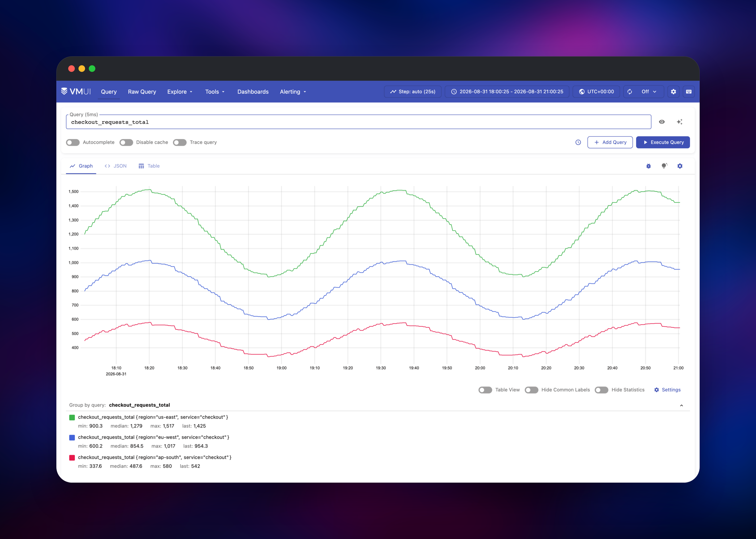
Task: Go to the Query page
Action: (109, 92)
